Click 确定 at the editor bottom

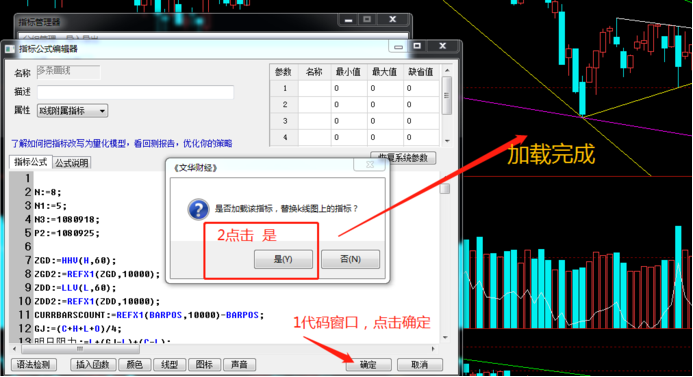click(368, 365)
